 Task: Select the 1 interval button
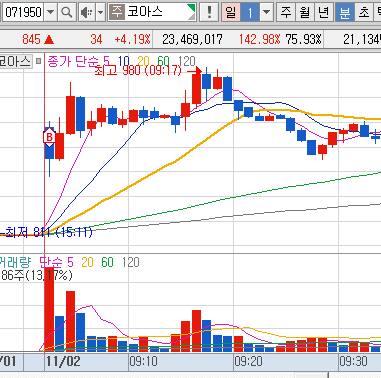coord(250,12)
